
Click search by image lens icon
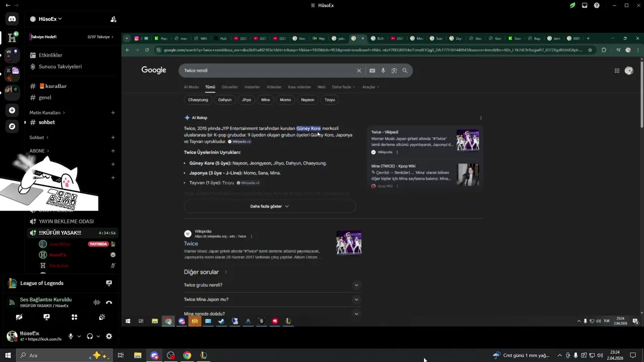[x=394, y=70]
